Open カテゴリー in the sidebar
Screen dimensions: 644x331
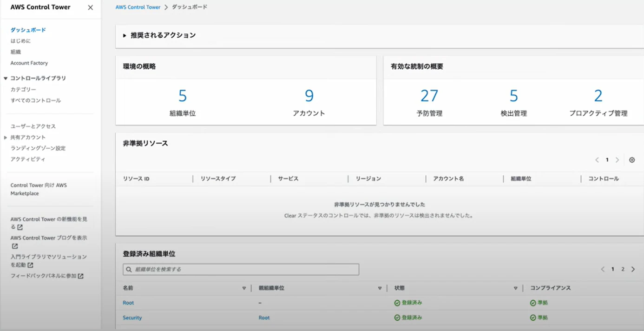pyautogui.click(x=23, y=89)
